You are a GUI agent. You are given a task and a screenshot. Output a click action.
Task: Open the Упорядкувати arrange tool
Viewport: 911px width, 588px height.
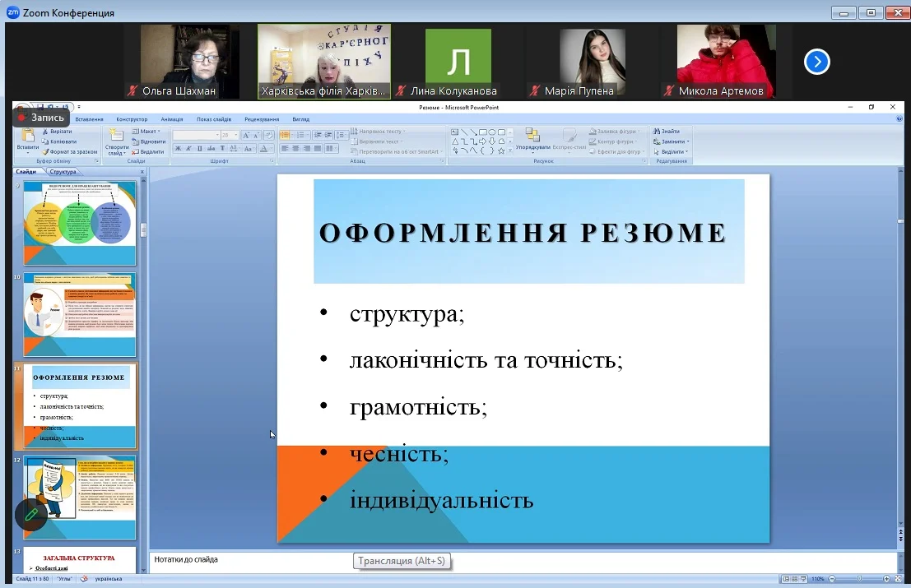coord(533,140)
